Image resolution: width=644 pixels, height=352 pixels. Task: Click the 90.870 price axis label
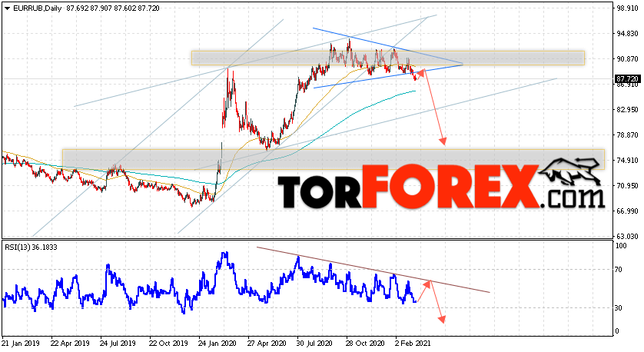point(627,59)
